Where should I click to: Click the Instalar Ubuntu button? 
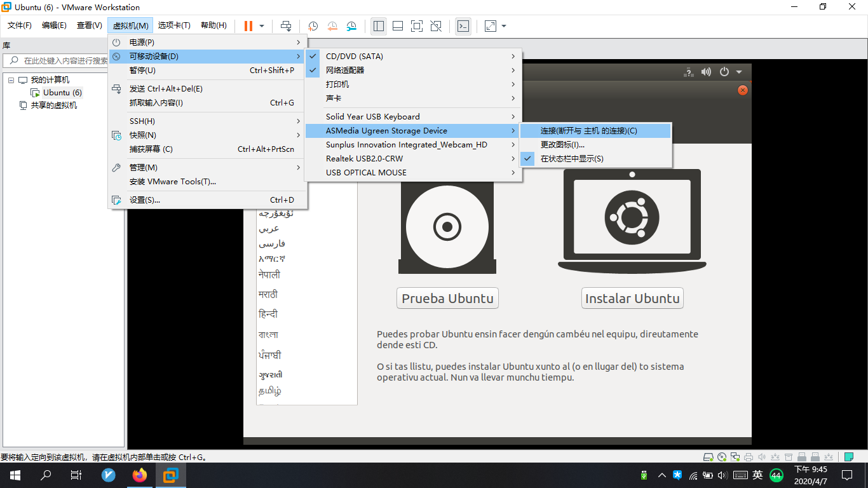coord(632,297)
